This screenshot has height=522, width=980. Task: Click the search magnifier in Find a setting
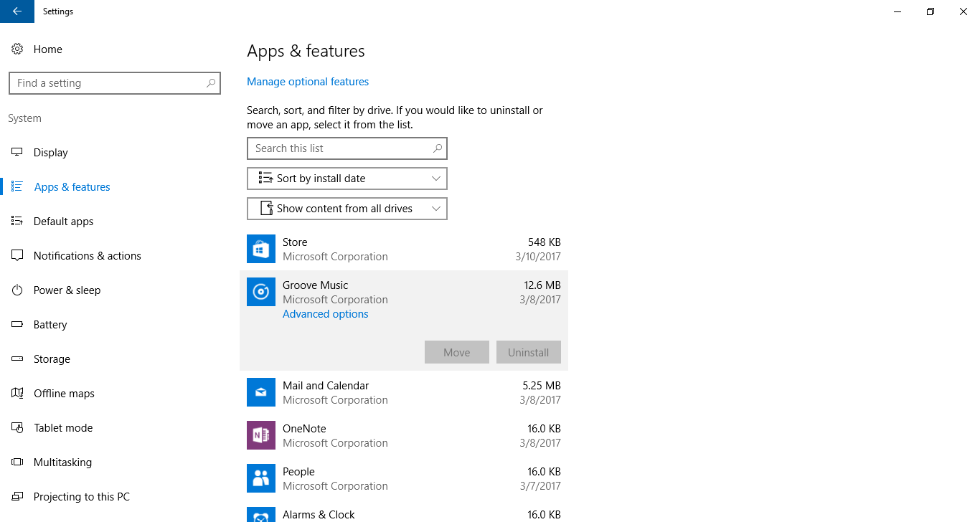pos(211,83)
